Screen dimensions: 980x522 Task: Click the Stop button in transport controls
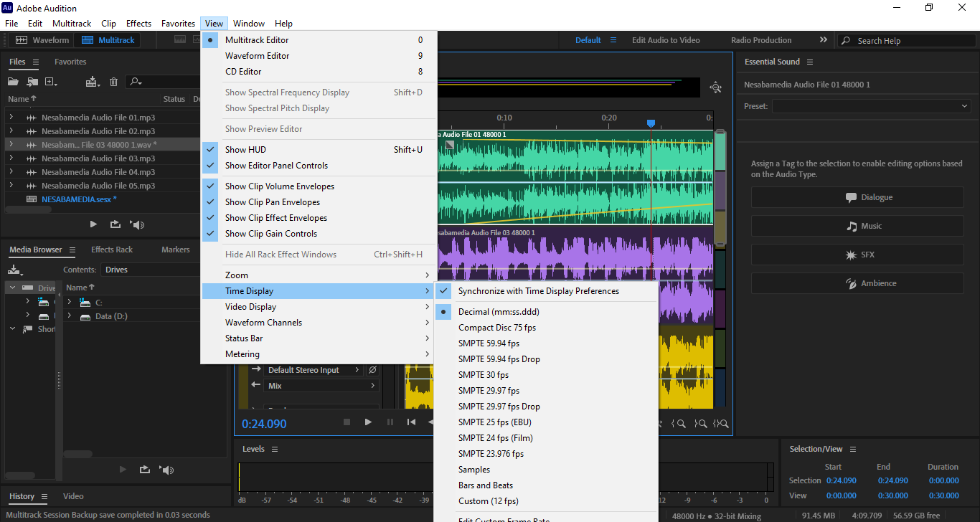pyautogui.click(x=347, y=422)
